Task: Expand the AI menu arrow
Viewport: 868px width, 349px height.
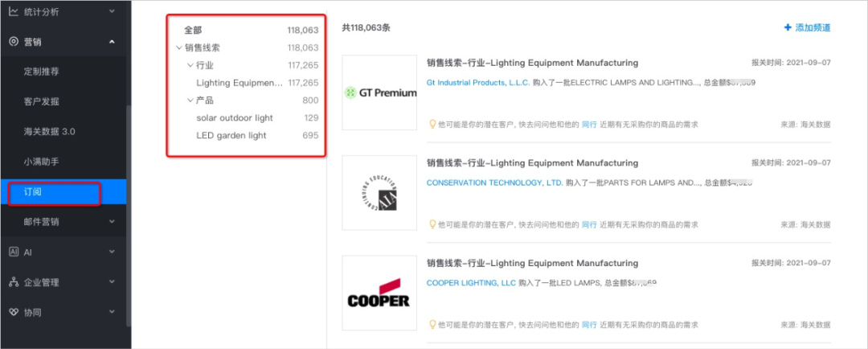Action: coord(113,252)
